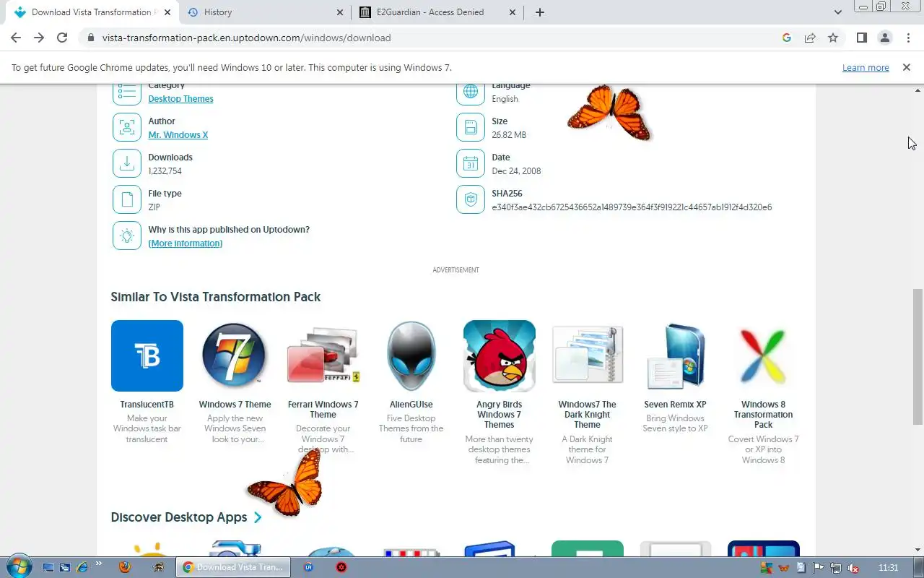The image size is (924, 578).
Task: Launch Firefox from the taskbar
Action: 124,567
